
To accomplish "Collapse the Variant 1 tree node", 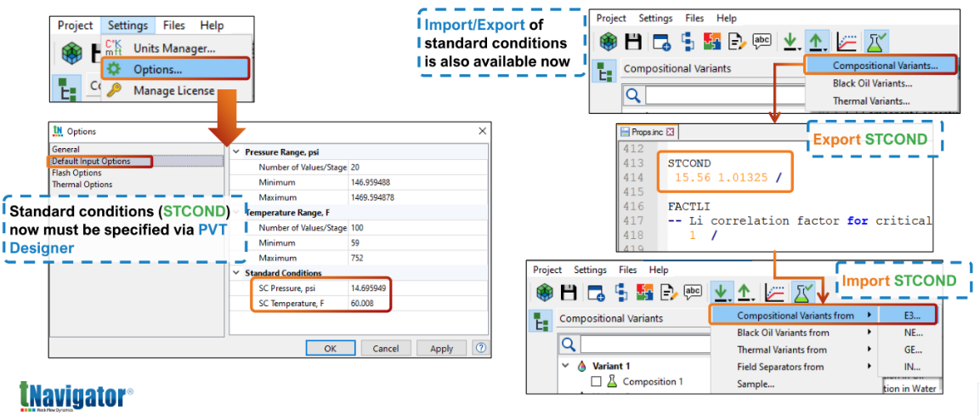I will click(x=565, y=366).
